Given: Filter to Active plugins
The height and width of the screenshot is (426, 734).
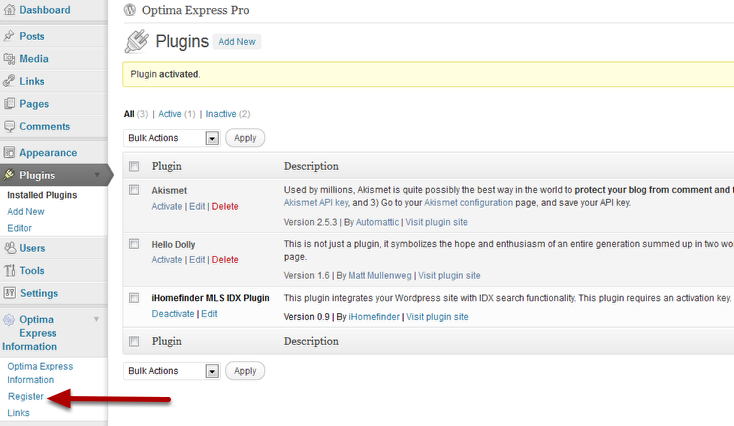Looking at the screenshot, I should (169, 114).
